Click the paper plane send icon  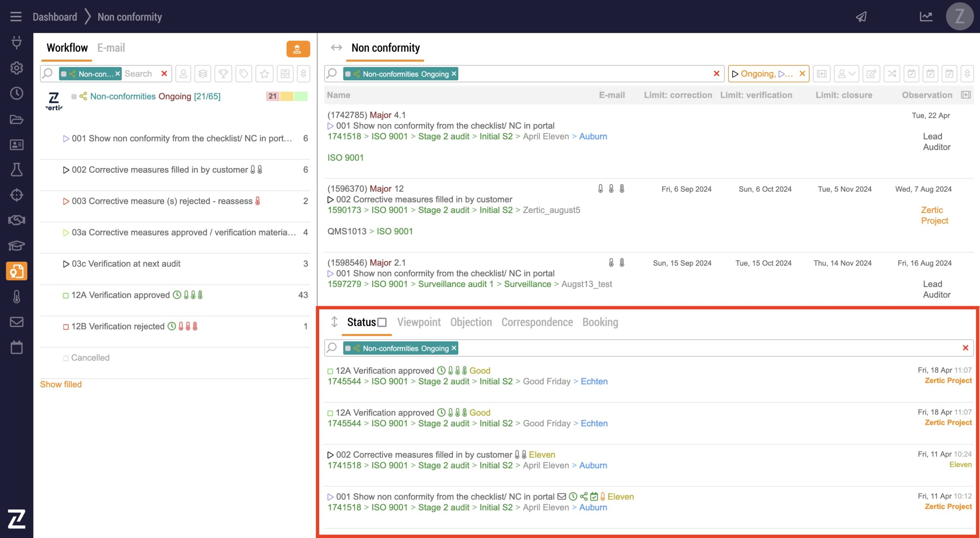[x=861, y=17]
